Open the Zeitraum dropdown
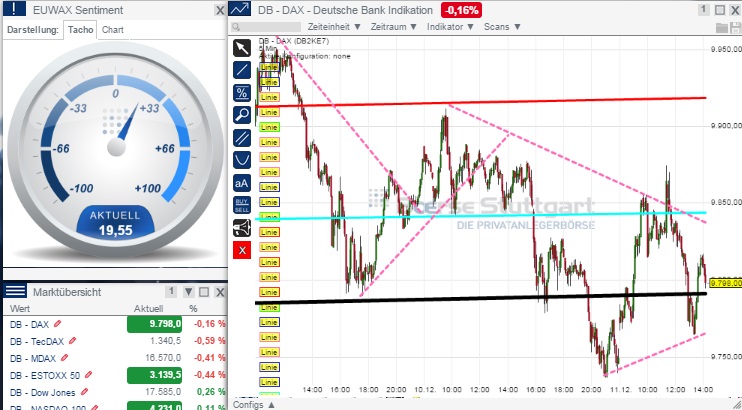The image size is (742, 410). click(x=394, y=27)
